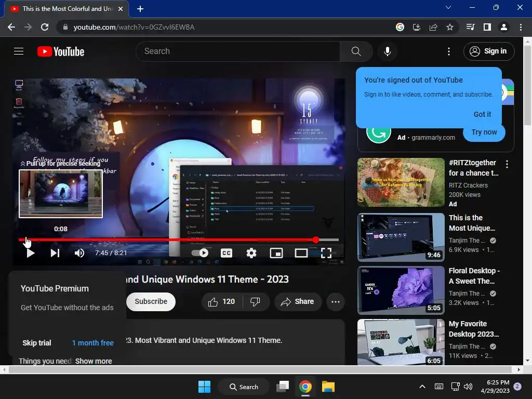Click horizontal page scrollbar
Screen dimensions: 532x399
pos(261,369)
